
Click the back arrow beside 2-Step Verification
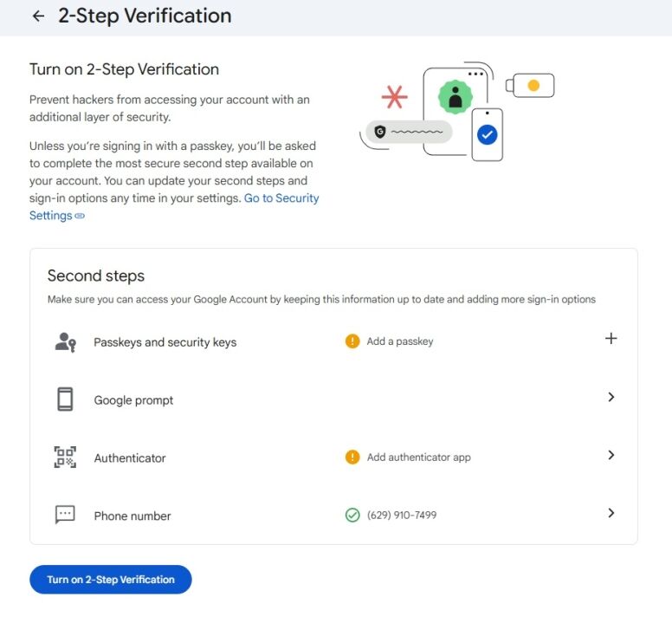(37, 16)
